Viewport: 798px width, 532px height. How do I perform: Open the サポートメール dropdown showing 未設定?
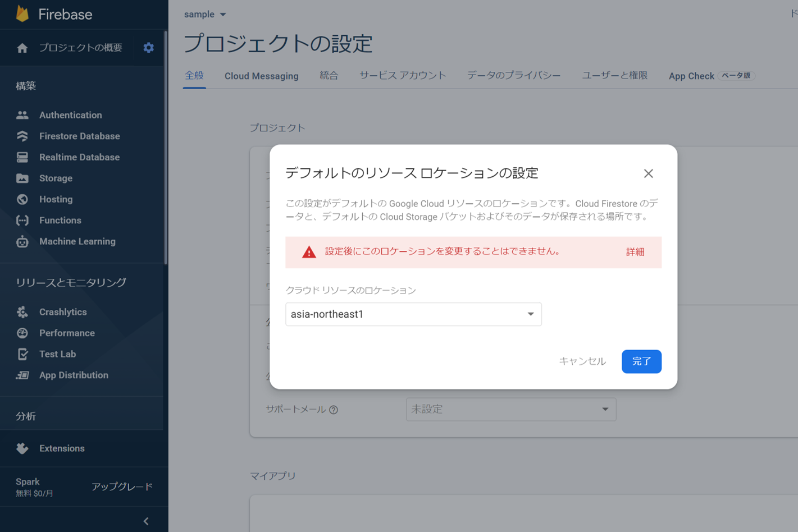click(x=510, y=410)
